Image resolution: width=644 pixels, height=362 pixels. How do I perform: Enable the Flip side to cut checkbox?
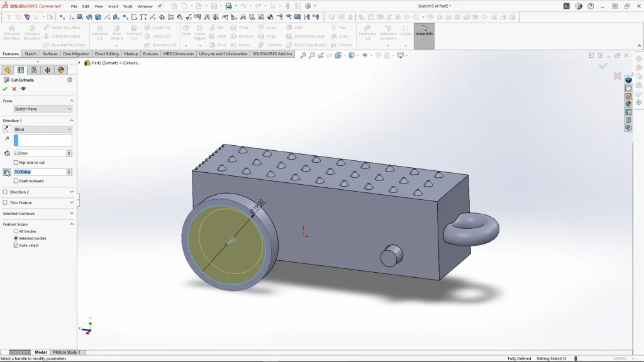pos(16,162)
